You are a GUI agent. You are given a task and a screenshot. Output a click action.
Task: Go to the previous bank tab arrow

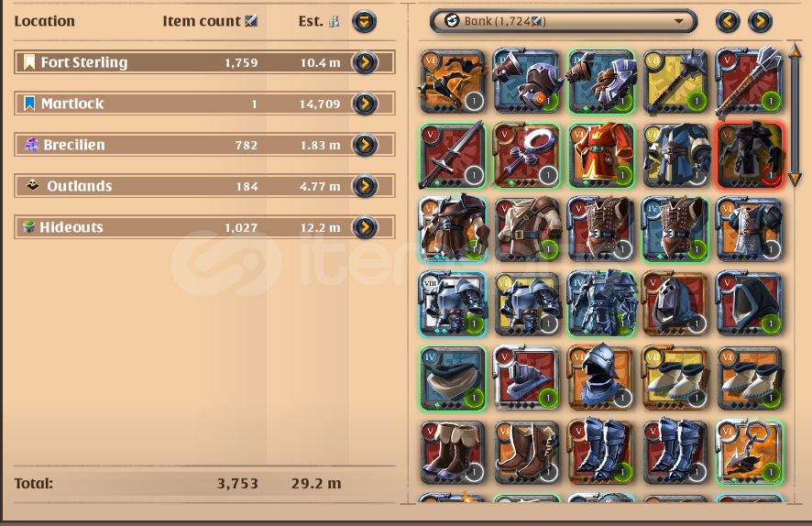point(728,21)
